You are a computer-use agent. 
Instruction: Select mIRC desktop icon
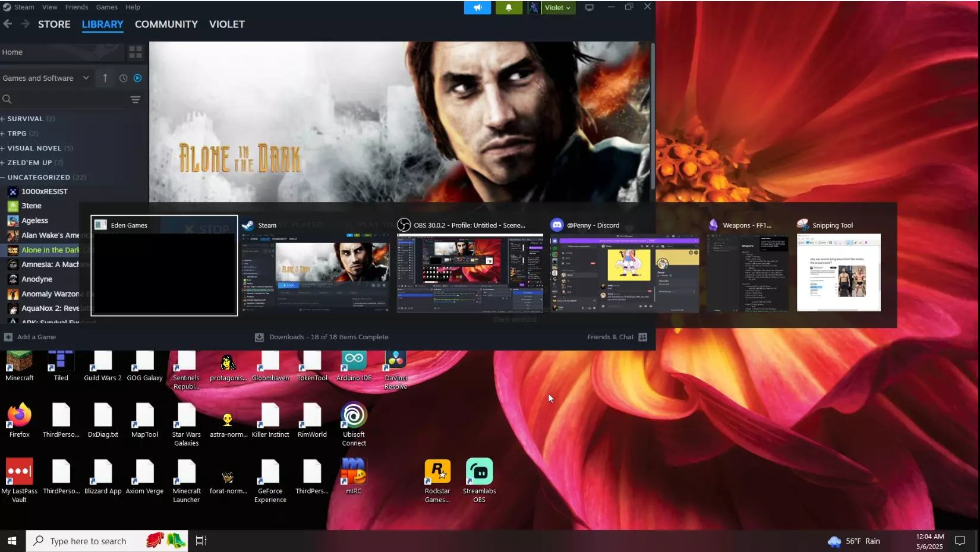(354, 477)
